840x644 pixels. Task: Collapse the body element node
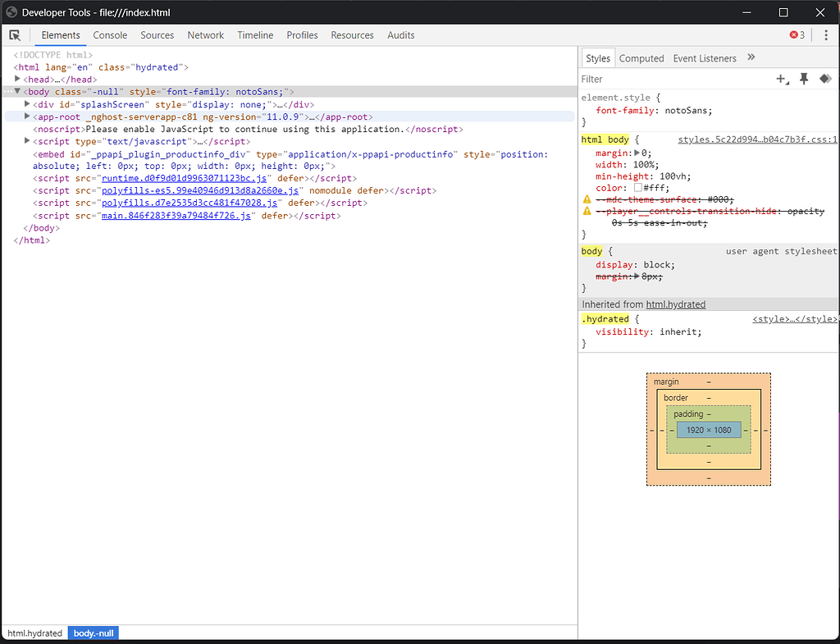click(x=17, y=91)
